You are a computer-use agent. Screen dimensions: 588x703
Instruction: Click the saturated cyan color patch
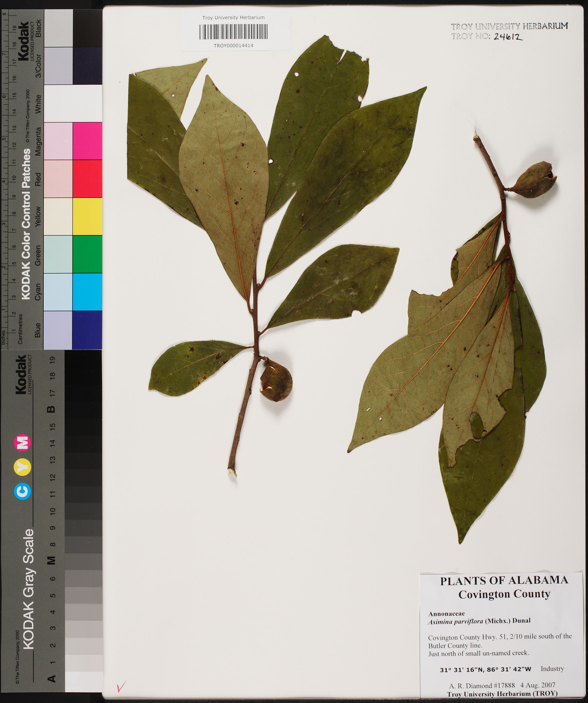tap(87, 292)
